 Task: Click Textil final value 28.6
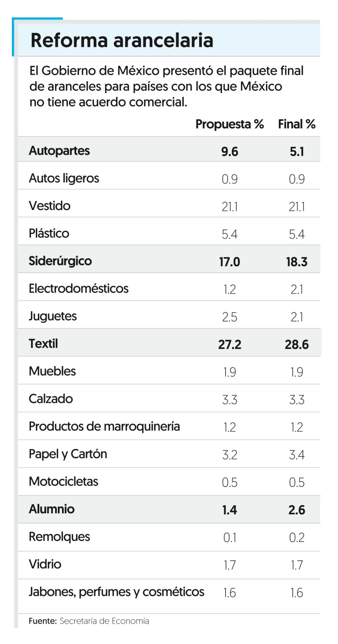point(297,345)
